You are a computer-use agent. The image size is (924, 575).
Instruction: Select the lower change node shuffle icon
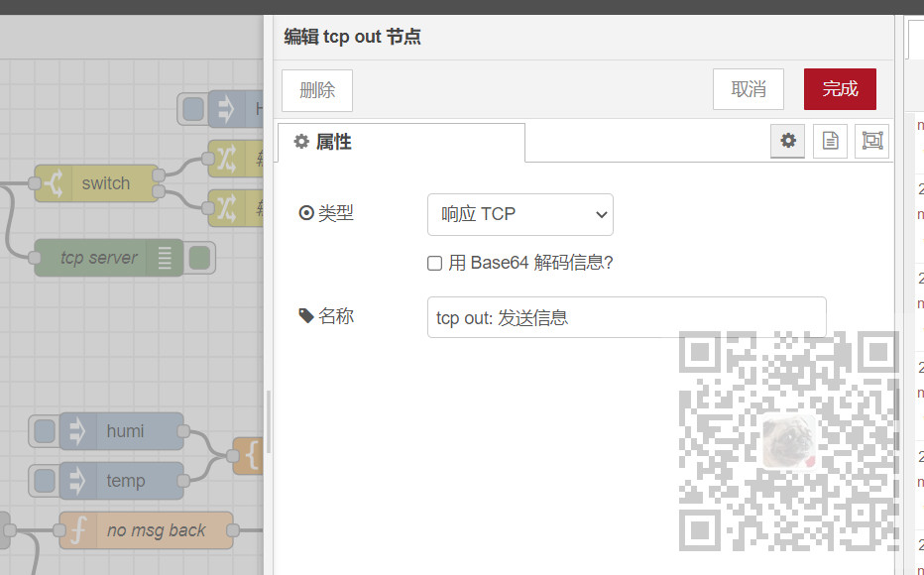point(226,208)
